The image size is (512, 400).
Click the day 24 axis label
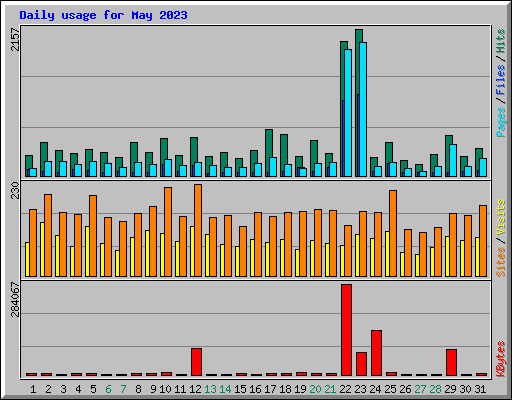tap(375, 389)
